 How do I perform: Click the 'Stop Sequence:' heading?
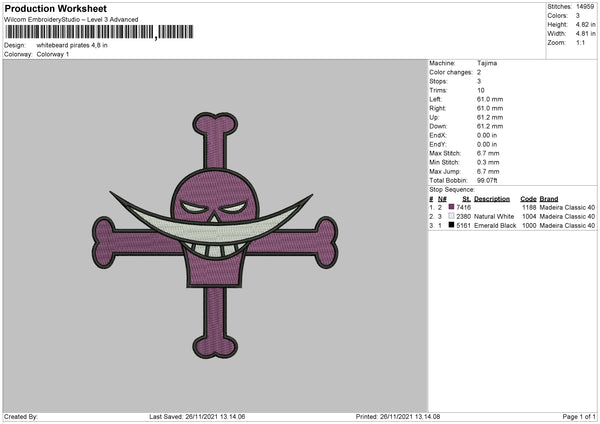[452, 190]
